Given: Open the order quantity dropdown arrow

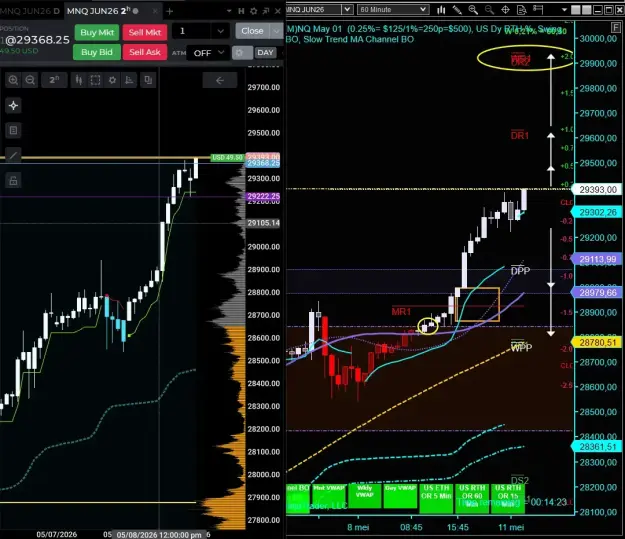Looking at the screenshot, I should [x=220, y=31].
